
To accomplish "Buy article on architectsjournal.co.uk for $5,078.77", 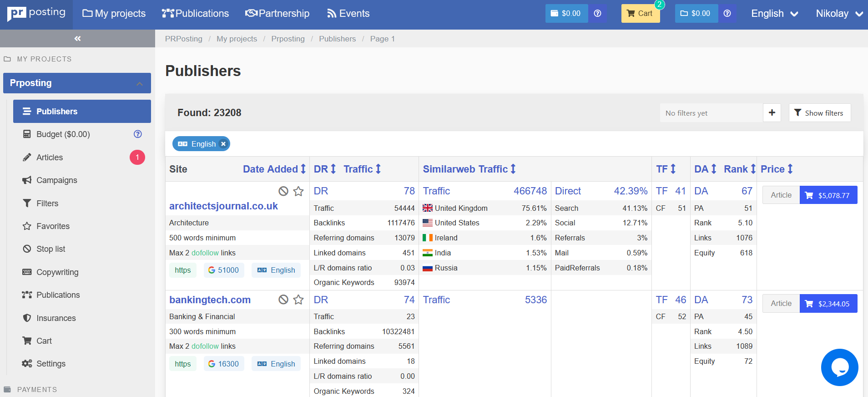I will click(828, 195).
